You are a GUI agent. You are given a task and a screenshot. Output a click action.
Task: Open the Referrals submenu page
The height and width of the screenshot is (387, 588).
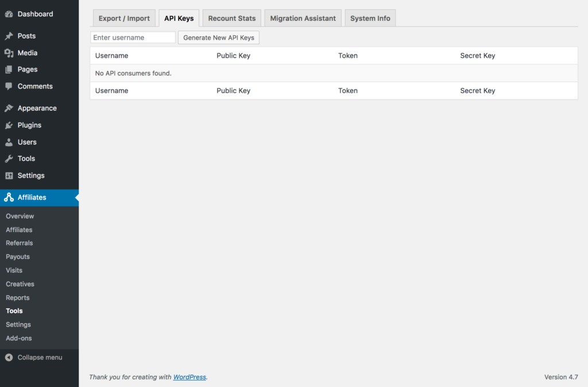click(x=19, y=243)
